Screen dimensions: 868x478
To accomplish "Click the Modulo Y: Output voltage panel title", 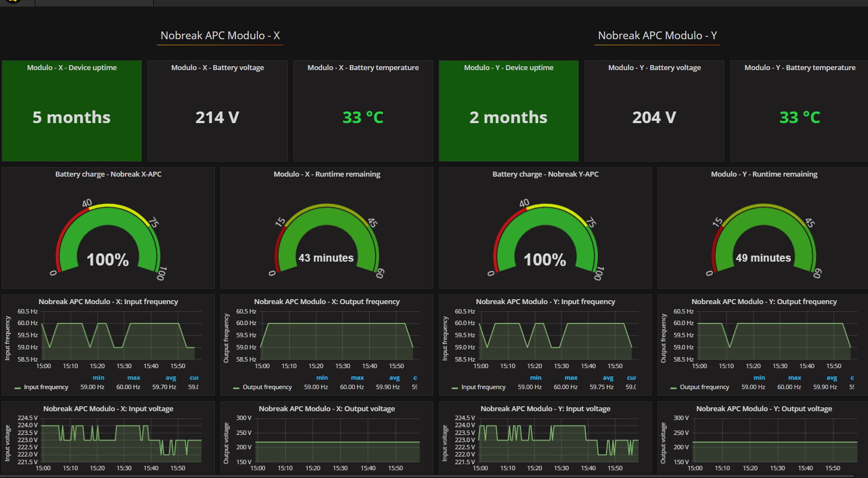I will click(764, 408).
